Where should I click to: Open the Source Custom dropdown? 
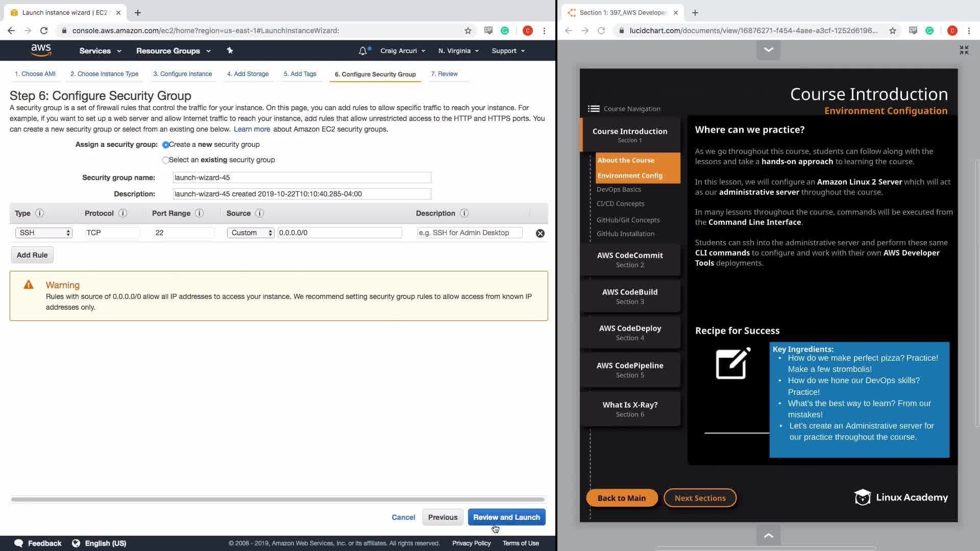(251, 233)
